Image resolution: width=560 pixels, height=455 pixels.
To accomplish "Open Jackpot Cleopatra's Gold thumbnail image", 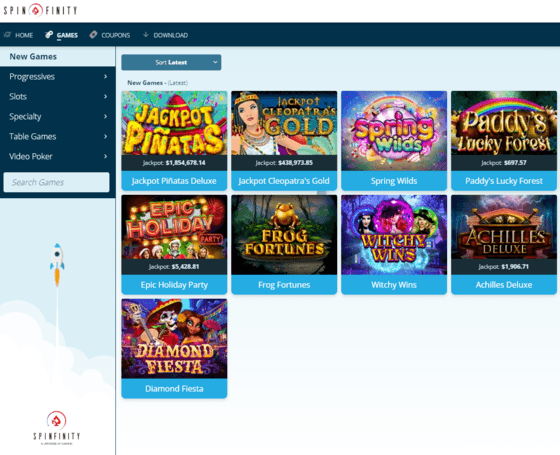I will coord(284,123).
